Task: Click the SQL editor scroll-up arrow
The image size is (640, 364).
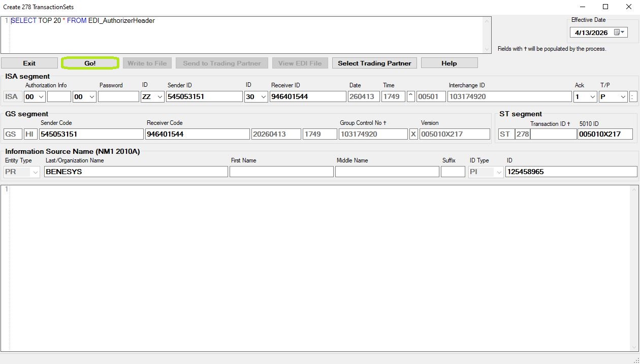Action: (x=487, y=21)
